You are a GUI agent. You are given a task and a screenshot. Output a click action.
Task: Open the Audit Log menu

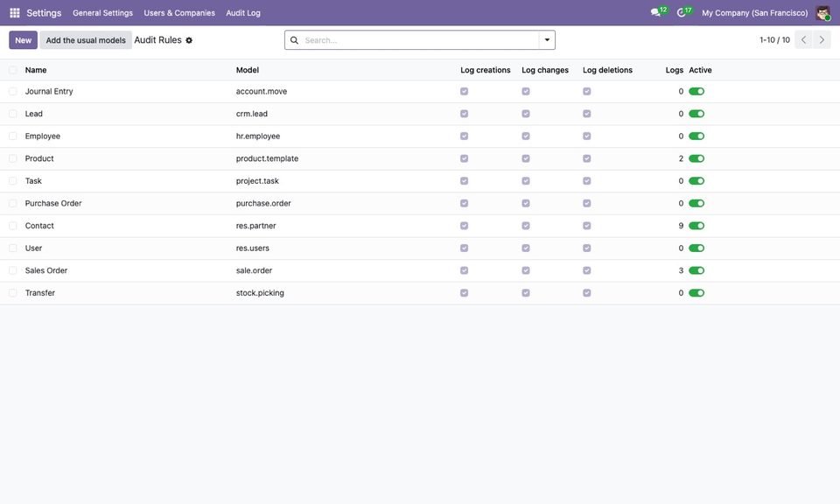(x=243, y=13)
